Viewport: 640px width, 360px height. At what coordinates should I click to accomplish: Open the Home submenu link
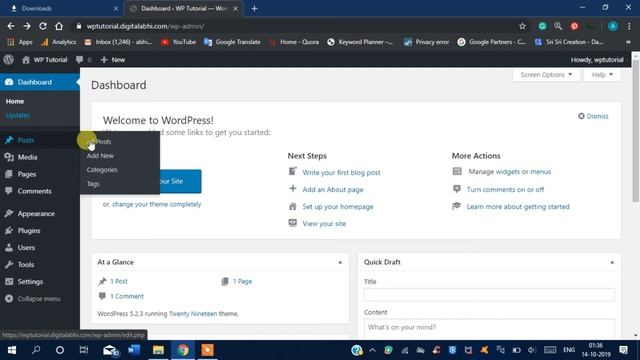[x=15, y=101]
